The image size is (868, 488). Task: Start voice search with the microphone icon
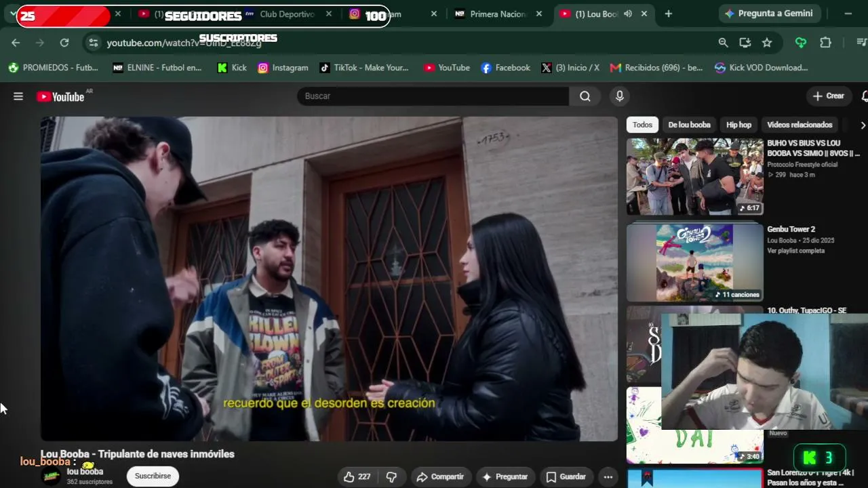[x=619, y=96]
